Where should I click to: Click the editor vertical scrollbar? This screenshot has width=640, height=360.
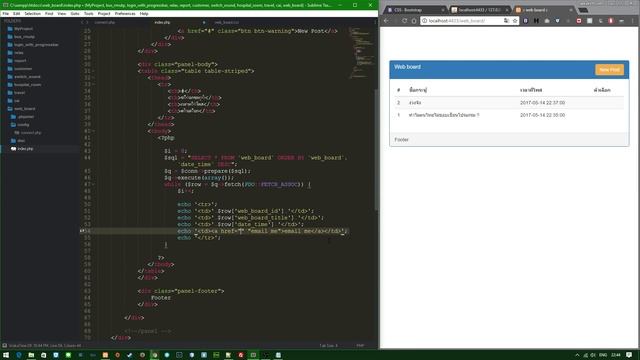coord(376,149)
